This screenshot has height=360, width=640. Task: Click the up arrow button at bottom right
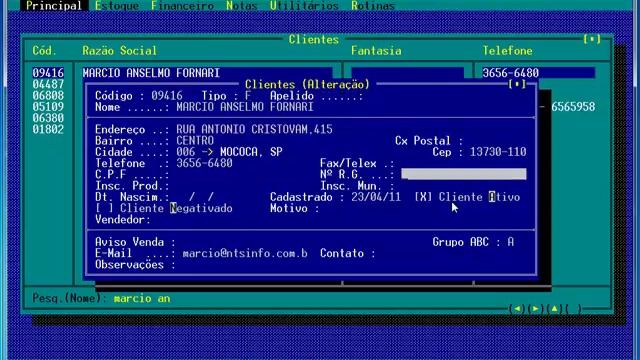(554, 309)
